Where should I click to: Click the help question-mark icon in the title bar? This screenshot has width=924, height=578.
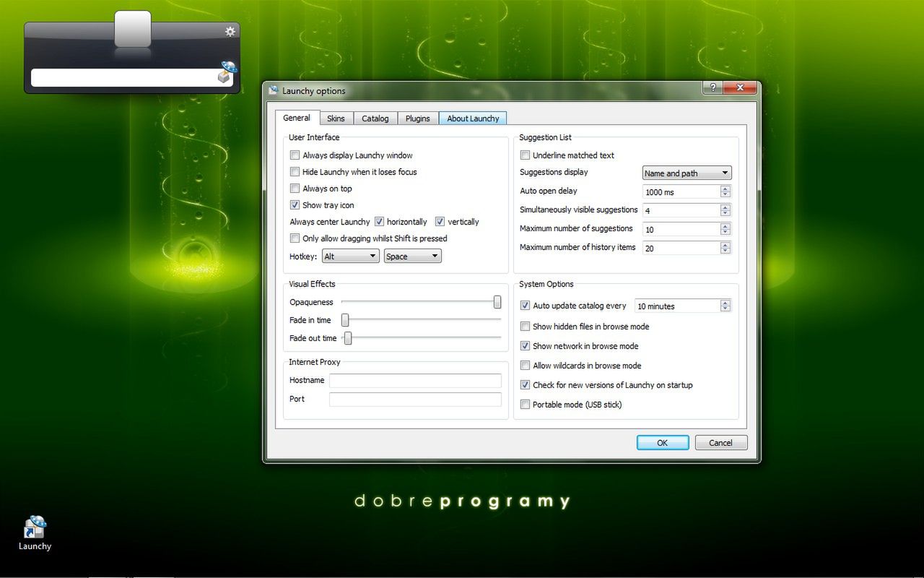pos(712,87)
